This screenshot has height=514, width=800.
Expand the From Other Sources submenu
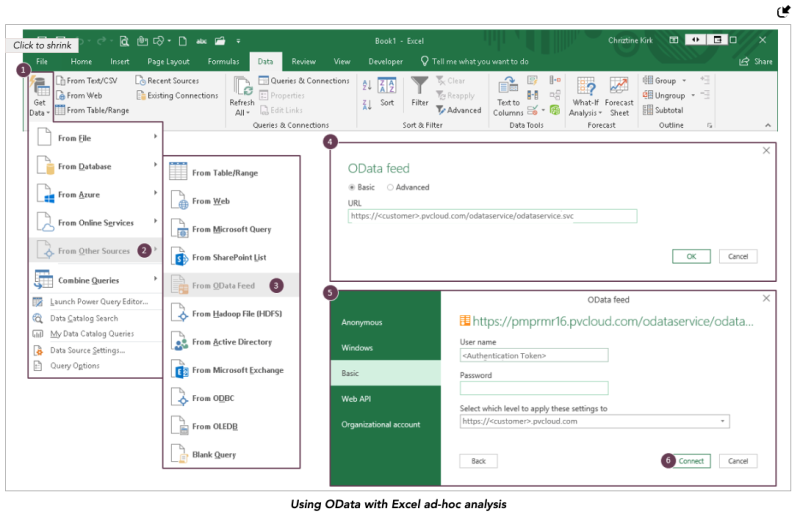click(96, 251)
